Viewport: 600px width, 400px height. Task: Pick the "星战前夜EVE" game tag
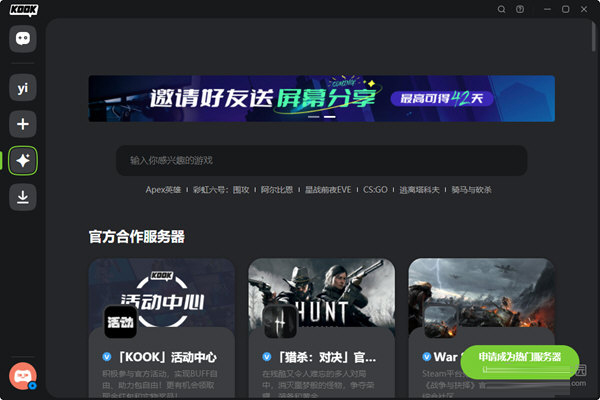[330, 189]
